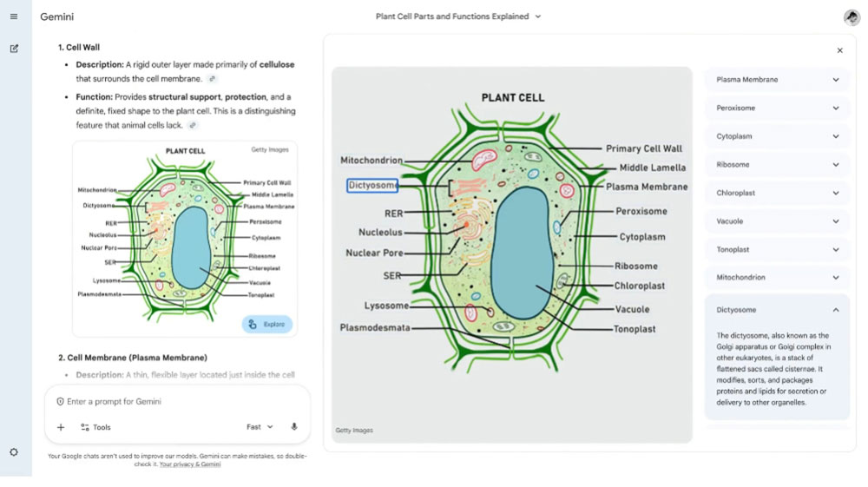Collapse the Dictyosome section
This screenshot has height=487, width=868.
[777, 310]
